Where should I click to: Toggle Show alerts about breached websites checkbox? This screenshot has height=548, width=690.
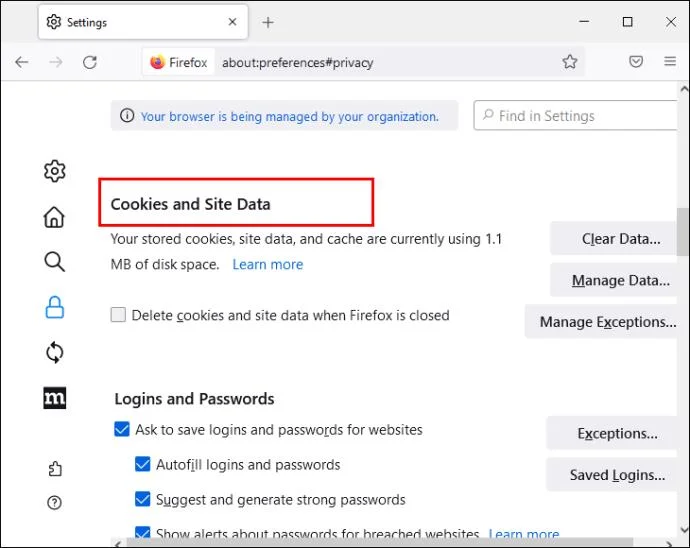[x=143, y=532]
